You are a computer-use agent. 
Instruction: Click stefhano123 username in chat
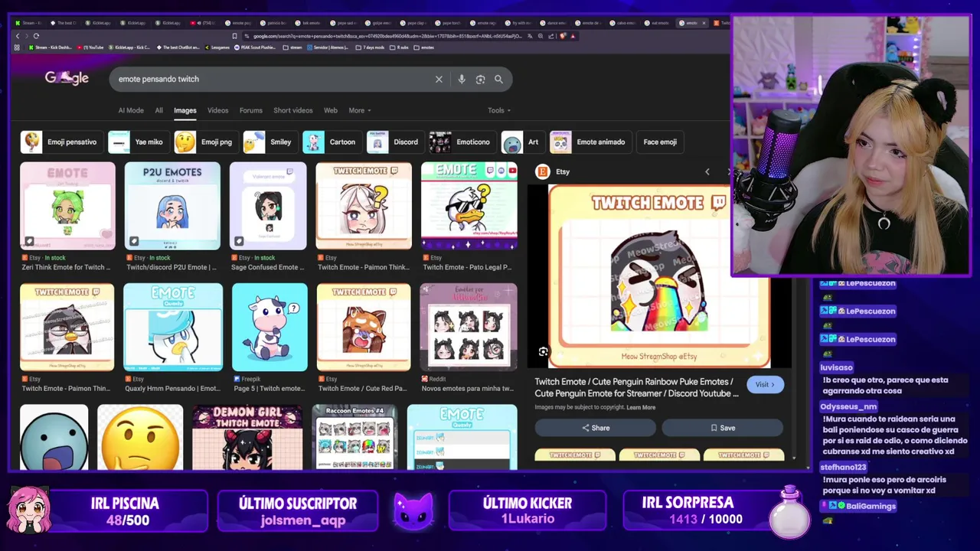pos(843,467)
